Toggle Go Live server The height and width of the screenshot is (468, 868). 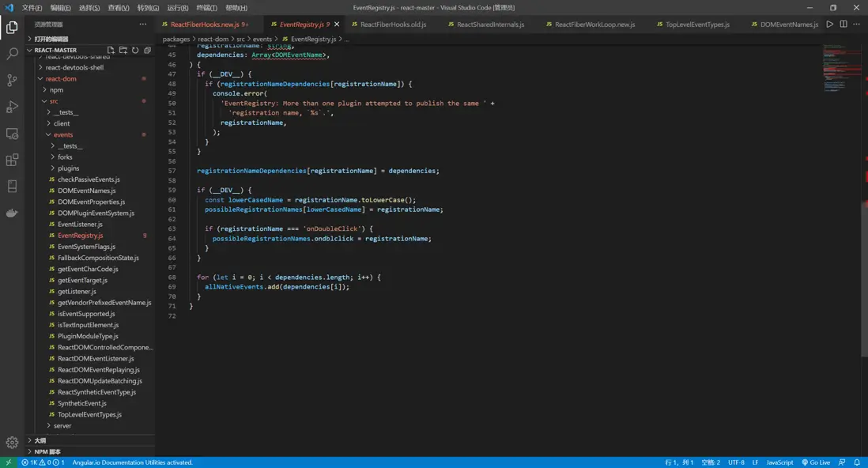[x=816, y=462]
